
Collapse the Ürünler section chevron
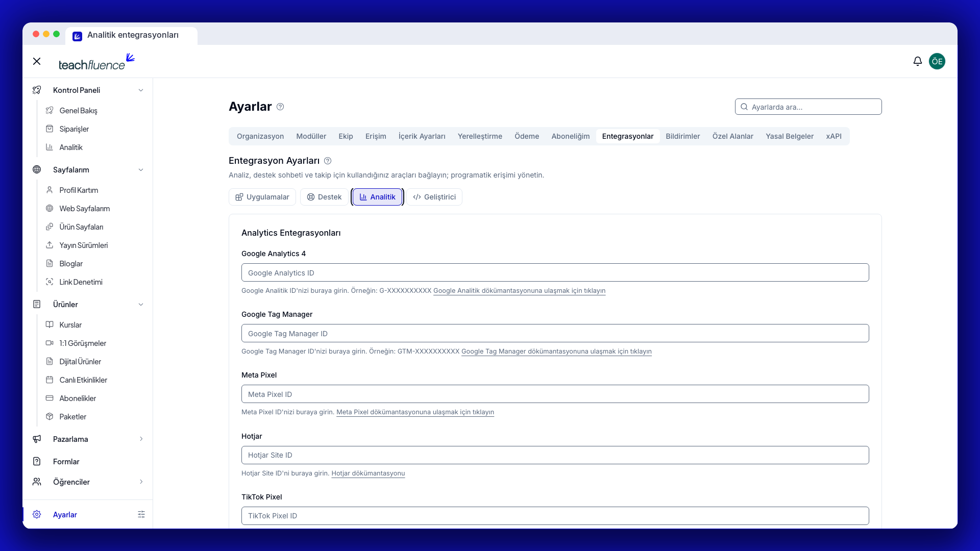[141, 305]
